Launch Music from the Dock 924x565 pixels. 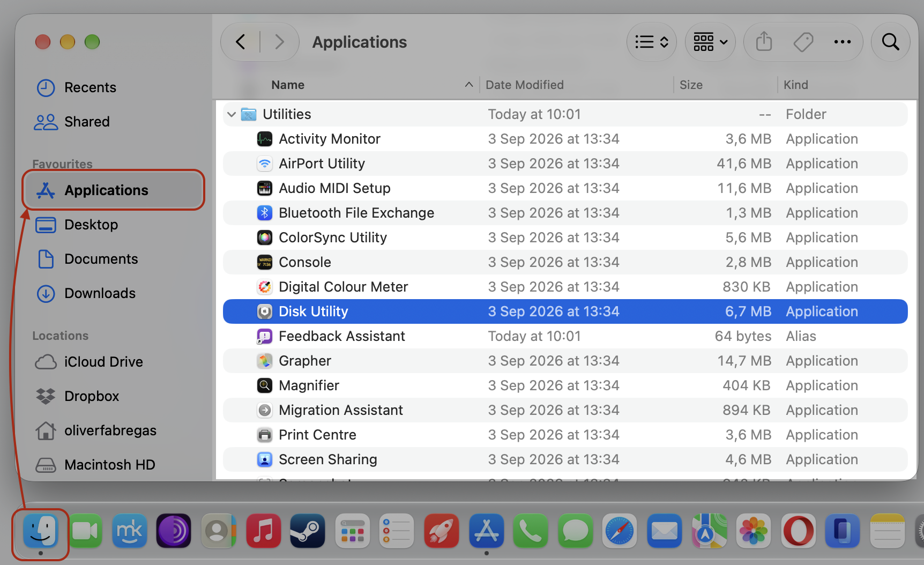[x=263, y=531]
